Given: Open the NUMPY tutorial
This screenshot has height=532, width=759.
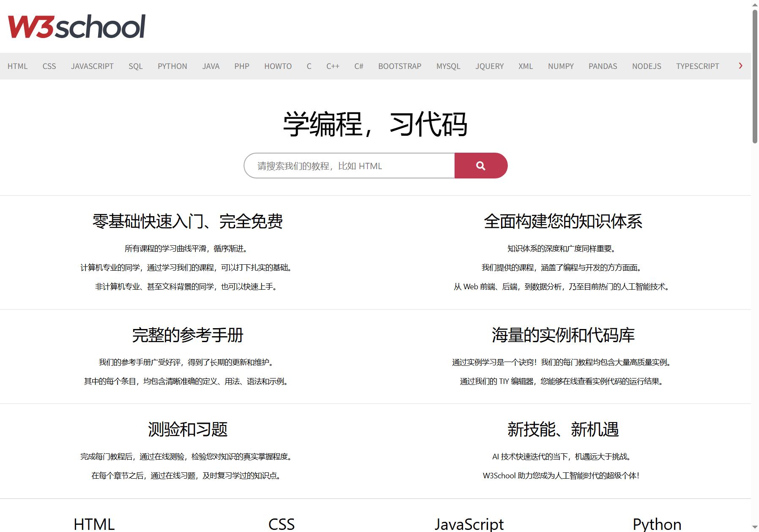Looking at the screenshot, I should pyautogui.click(x=561, y=66).
